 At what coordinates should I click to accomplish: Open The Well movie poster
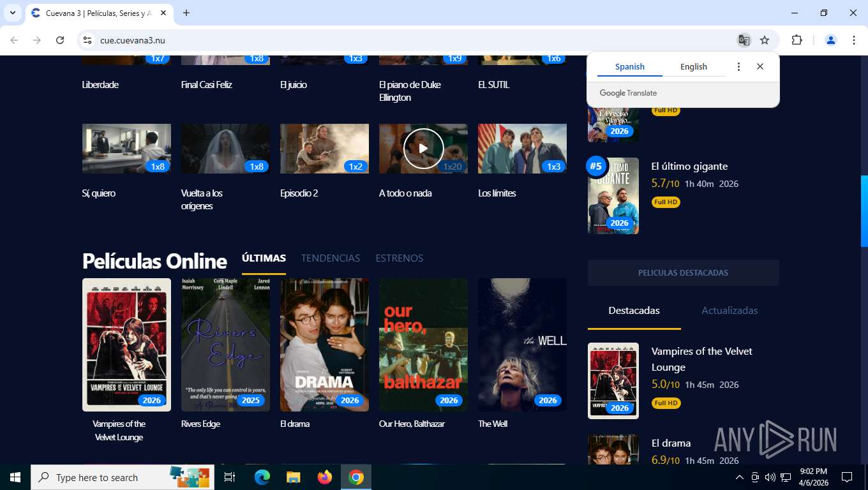pyautogui.click(x=522, y=345)
